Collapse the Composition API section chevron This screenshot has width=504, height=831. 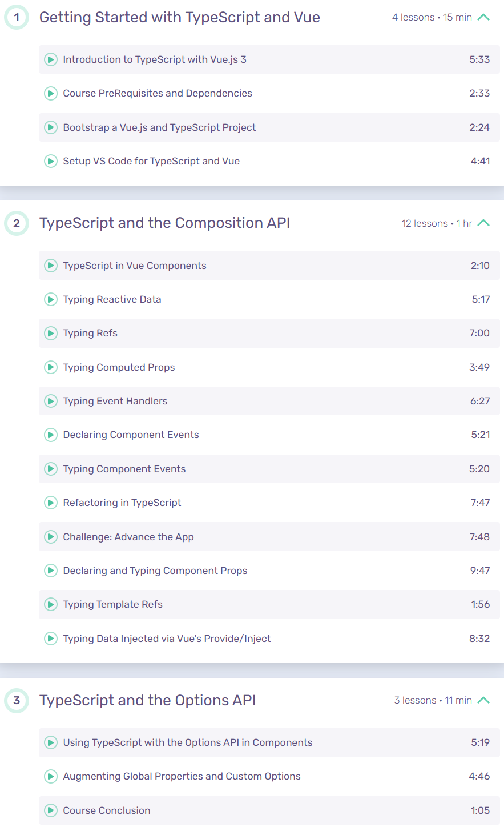pyautogui.click(x=483, y=223)
